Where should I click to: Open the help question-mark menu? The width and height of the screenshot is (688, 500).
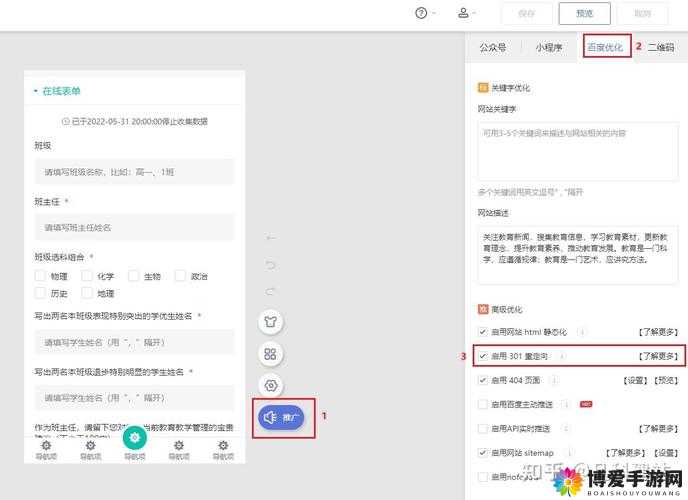[421, 13]
